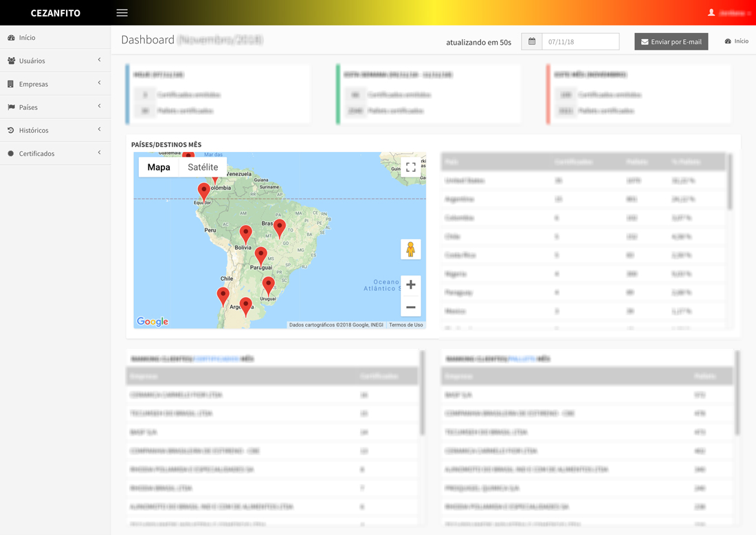This screenshot has width=756, height=535.
Task: Zoom out on the map
Action: (x=411, y=307)
